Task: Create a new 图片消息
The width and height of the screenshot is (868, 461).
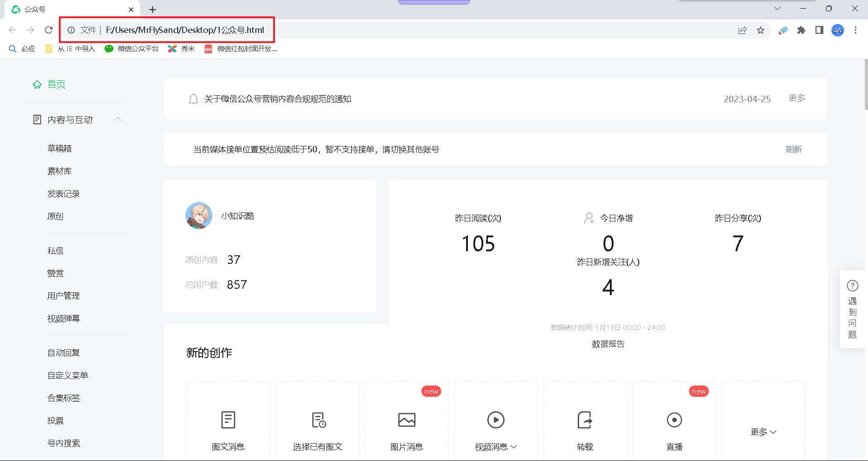Action: point(407,420)
